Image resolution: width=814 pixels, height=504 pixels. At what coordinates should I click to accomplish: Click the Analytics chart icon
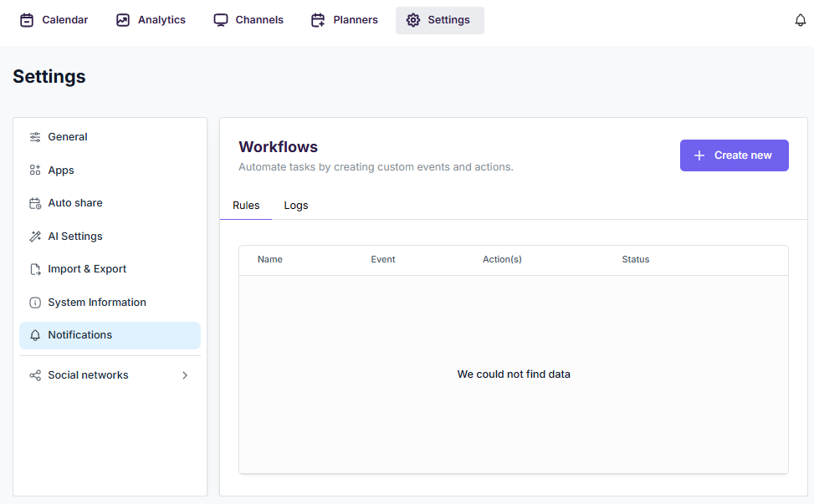tap(123, 20)
